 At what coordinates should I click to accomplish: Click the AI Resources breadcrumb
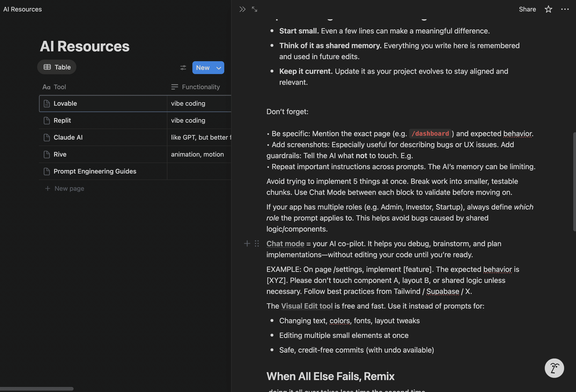coord(22,9)
